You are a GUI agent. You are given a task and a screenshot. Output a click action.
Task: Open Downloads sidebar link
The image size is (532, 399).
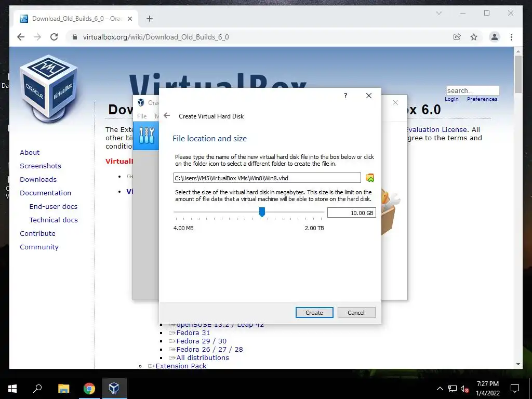tap(38, 179)
